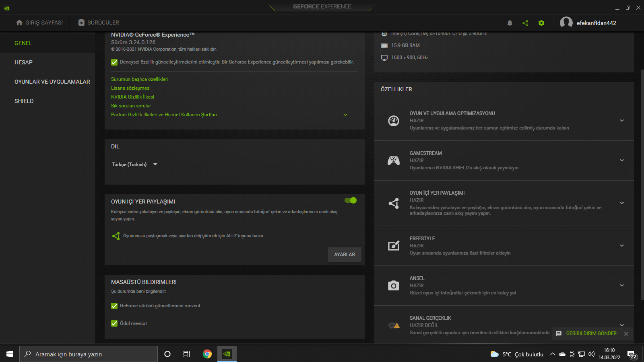
Task: Expand the Partner privacy policies chevron
Action: [345, 115]
